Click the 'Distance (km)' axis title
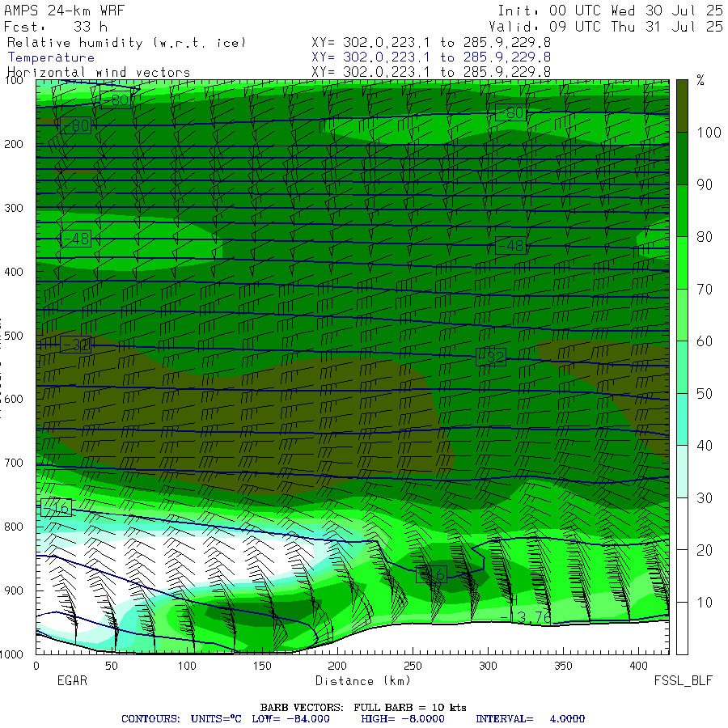728x728 pixels. click(363, 681)
